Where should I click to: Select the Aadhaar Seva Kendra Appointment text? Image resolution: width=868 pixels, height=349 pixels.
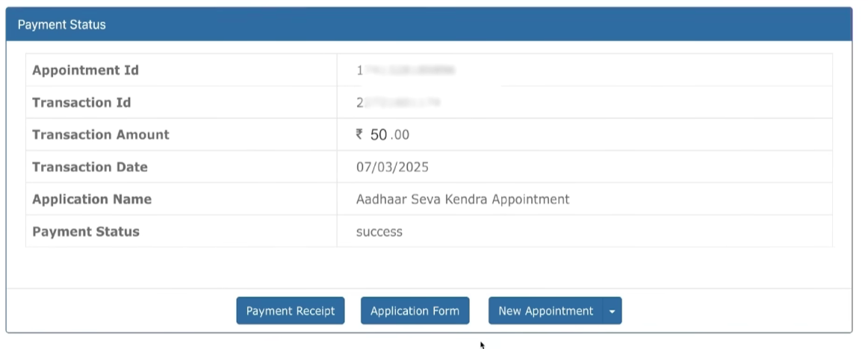pyautogui.click(x=462, y=199)
